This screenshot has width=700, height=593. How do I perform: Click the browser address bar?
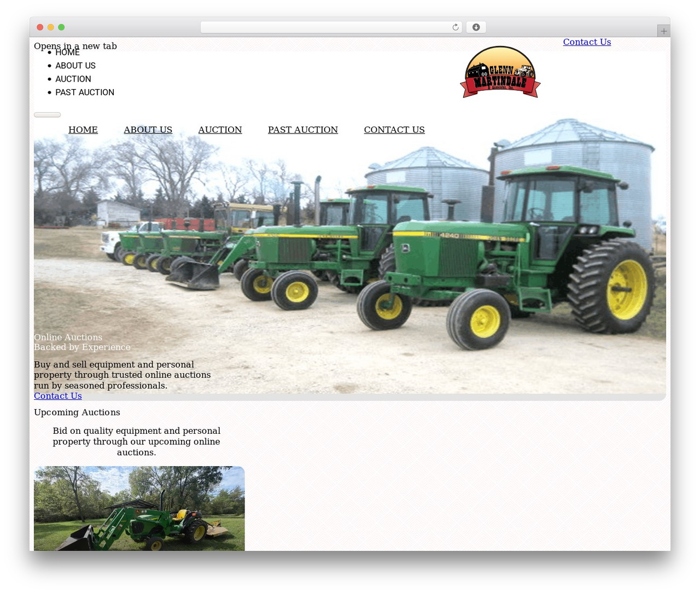[x=331, y=27]
